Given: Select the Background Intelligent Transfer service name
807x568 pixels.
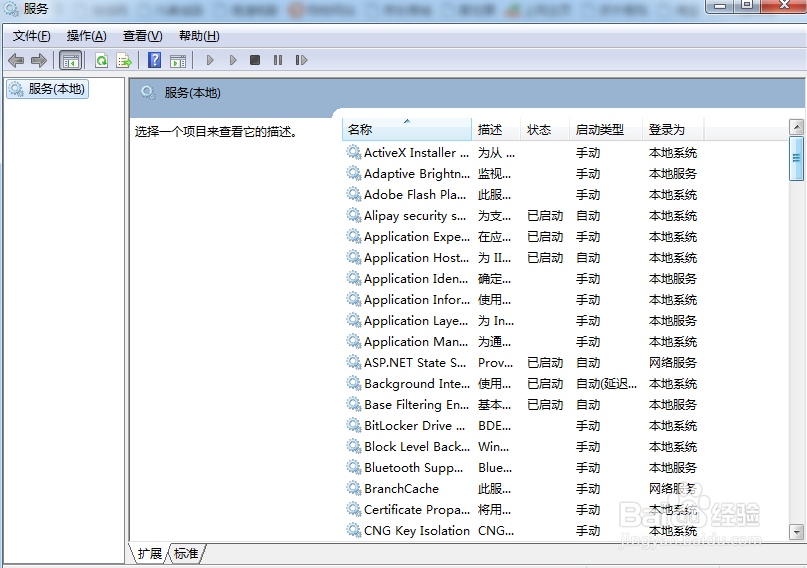Looking at the screenshot, I should pos(417,384).
